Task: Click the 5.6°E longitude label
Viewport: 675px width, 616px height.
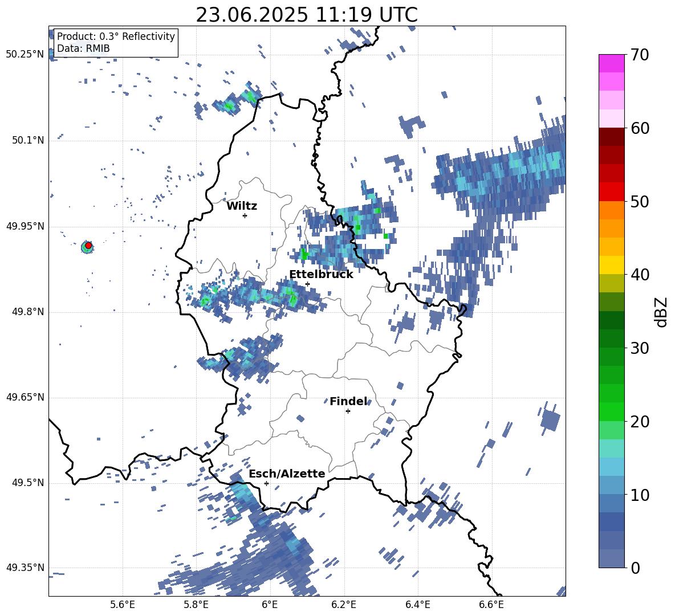Action: 123,605
